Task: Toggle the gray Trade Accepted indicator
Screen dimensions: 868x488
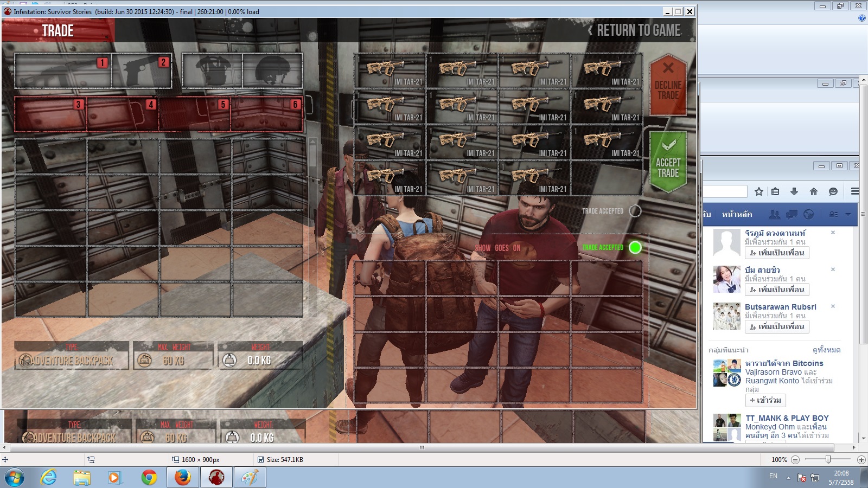Action: 635,211
